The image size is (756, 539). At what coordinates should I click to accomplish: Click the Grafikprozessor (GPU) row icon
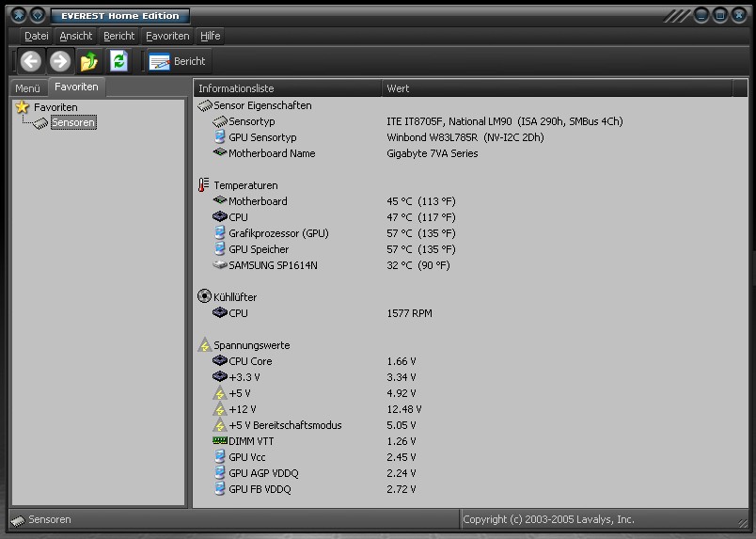220,233
